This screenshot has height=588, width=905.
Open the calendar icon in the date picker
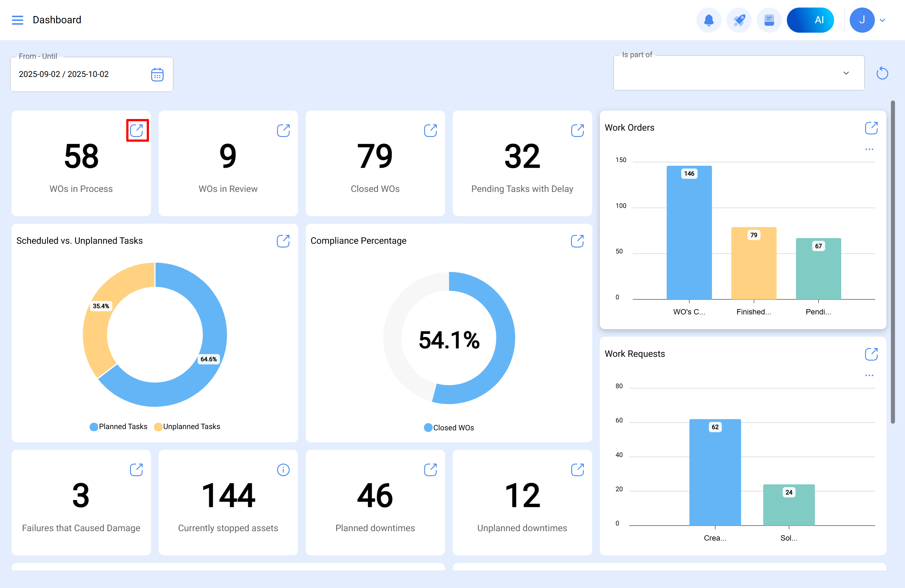click(157, 74)
